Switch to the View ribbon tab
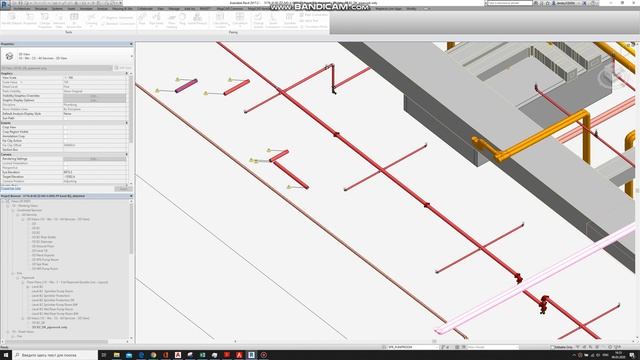 click(161, 9)
